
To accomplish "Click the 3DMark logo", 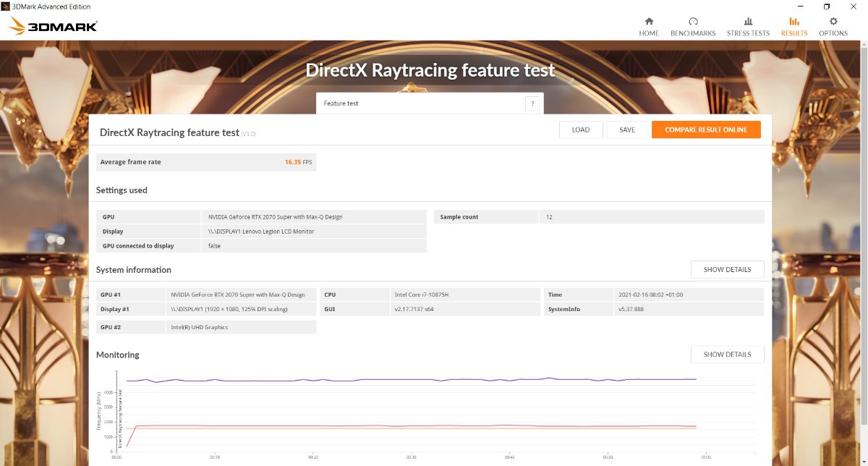I will (x=53, y=27).
